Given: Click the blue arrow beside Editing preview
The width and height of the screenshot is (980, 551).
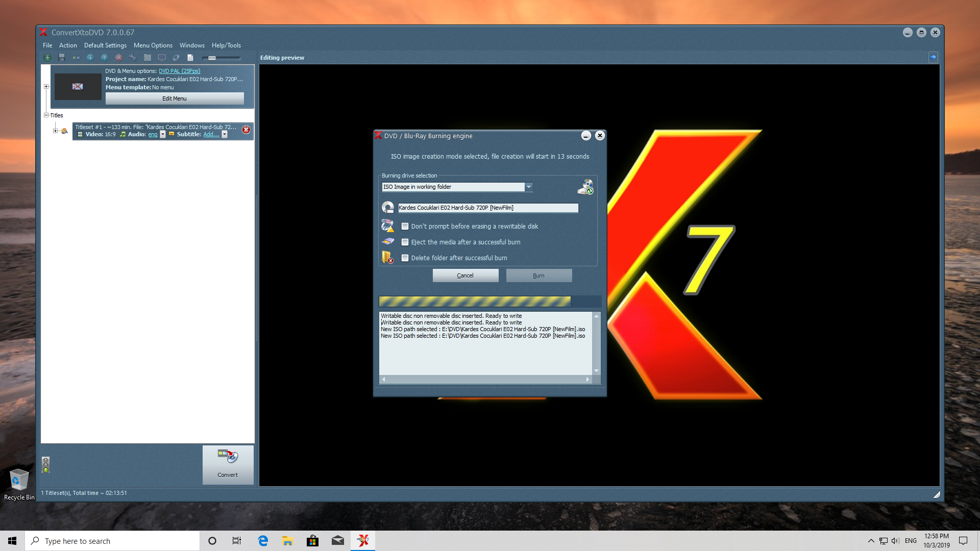Looking at the screenshot, I should point(933,57).
